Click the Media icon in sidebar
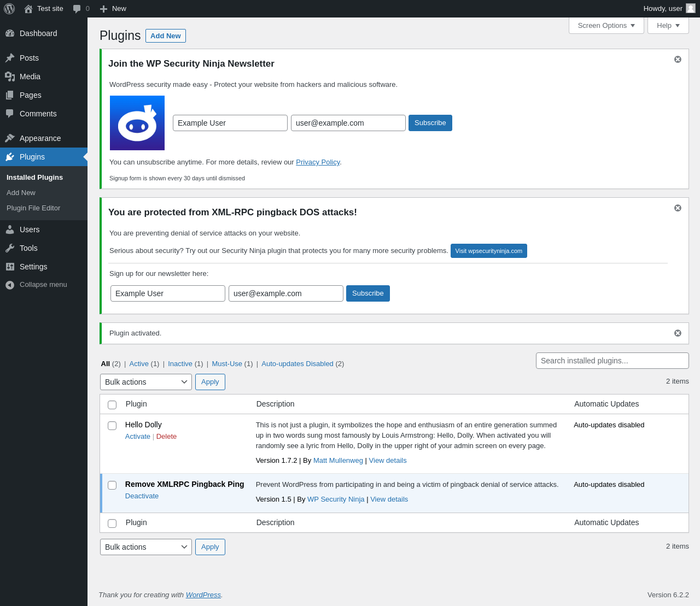 tap(10, 77)
